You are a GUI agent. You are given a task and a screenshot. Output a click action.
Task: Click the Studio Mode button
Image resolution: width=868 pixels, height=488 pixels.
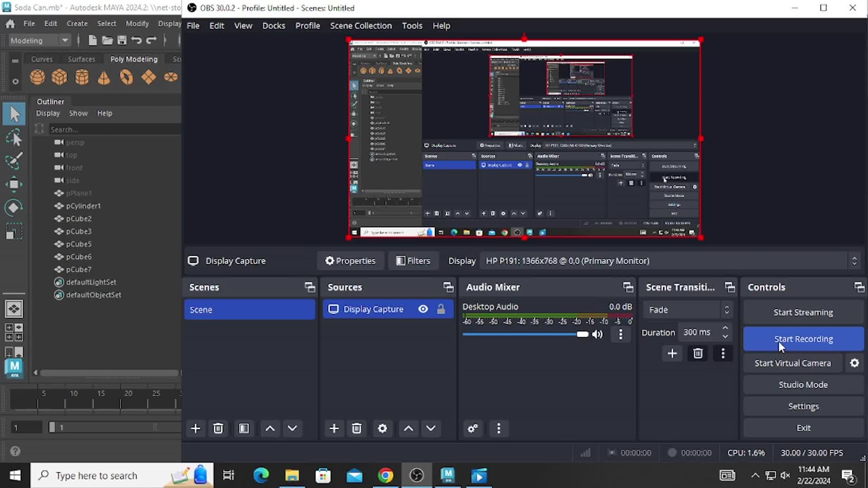803,385
